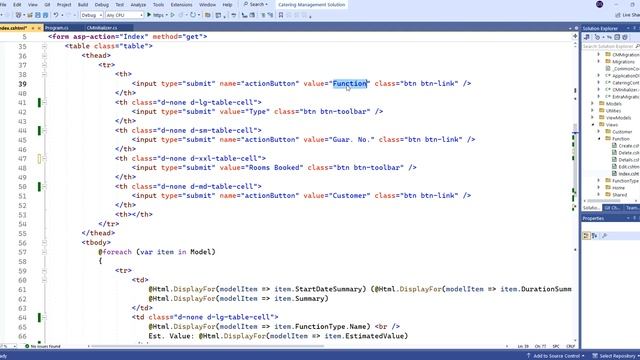640x360 pixels.
Task: Start debugging with the https run button
Action: coord(157,15)
